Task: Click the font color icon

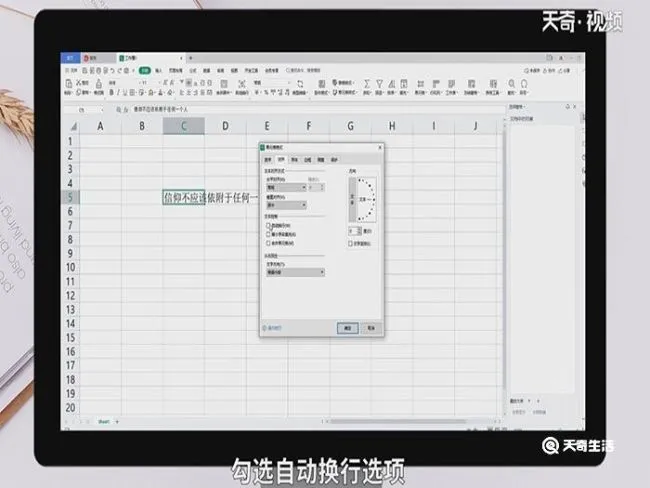Action: pos(160,92)
